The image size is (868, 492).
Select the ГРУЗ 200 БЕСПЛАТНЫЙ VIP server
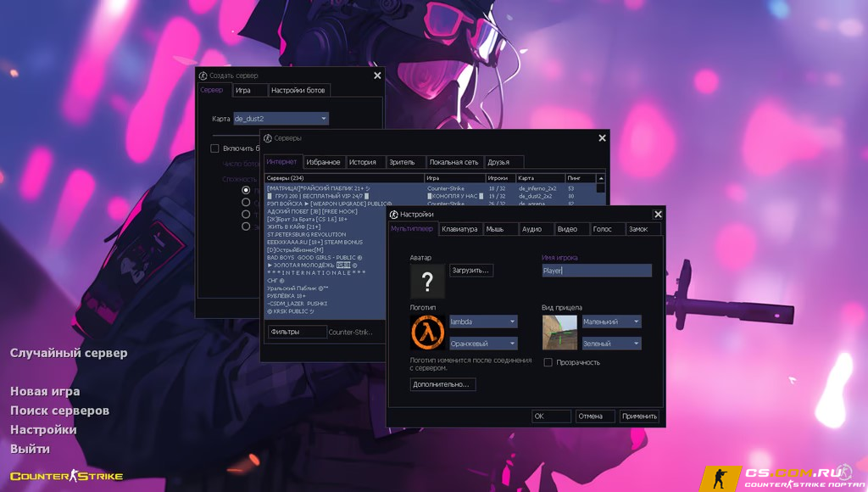(431, 196)
